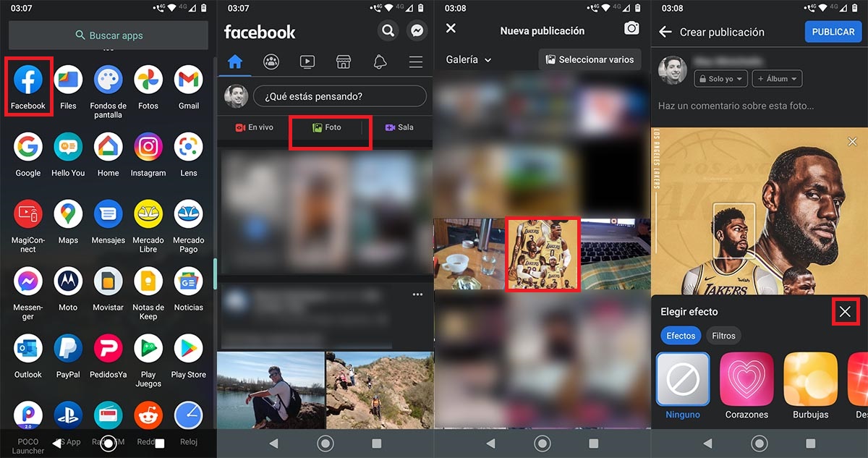
Task: Launch the Mensajes app
Action: [x=108, y=214]
